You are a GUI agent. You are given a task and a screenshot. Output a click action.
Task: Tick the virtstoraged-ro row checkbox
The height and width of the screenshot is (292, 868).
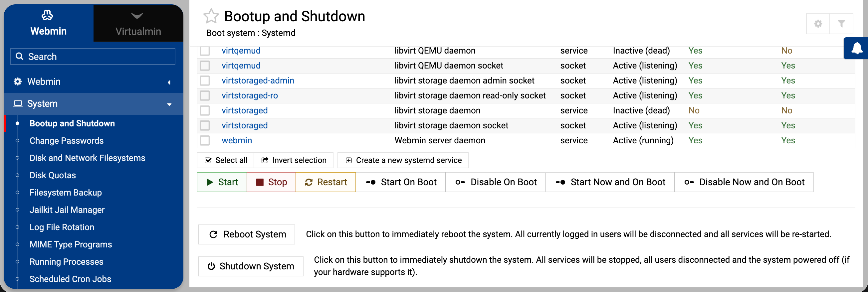[x=205, y=96]
